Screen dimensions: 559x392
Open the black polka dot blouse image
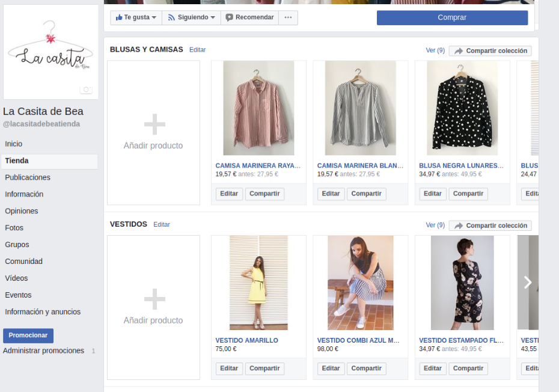coord(462,108)
